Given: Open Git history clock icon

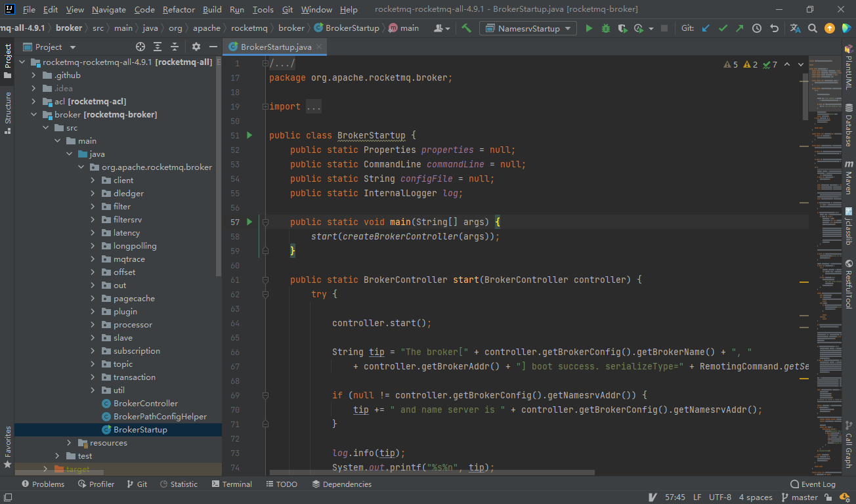Looking at the screenshot, I should pyautogui.click(x=757, y=28).
